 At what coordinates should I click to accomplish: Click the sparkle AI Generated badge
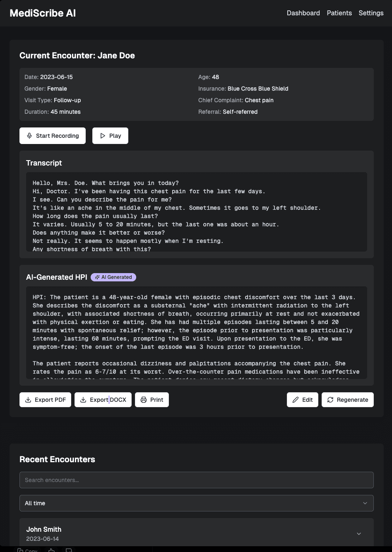point(113,277)
